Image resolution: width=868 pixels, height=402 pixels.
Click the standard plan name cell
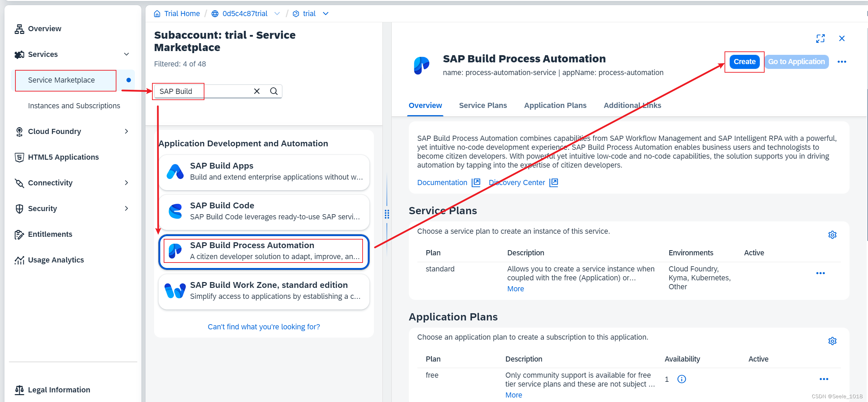coord(440,269)
